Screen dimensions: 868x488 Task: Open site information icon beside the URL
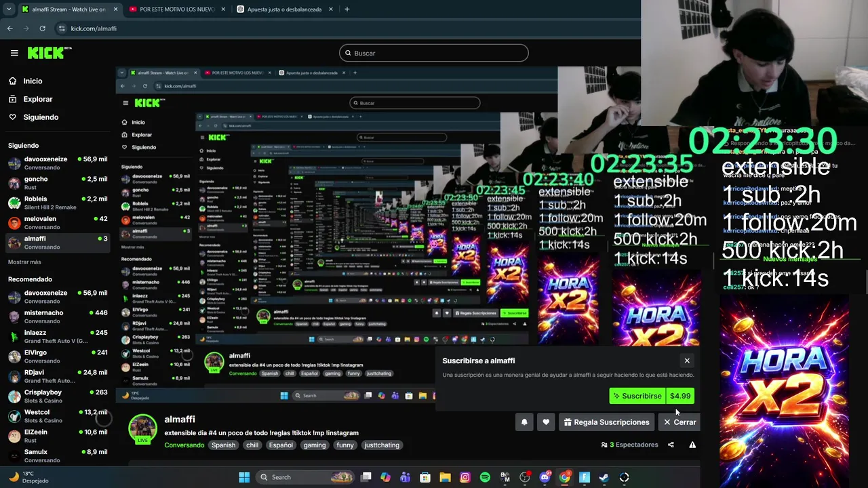62,28
